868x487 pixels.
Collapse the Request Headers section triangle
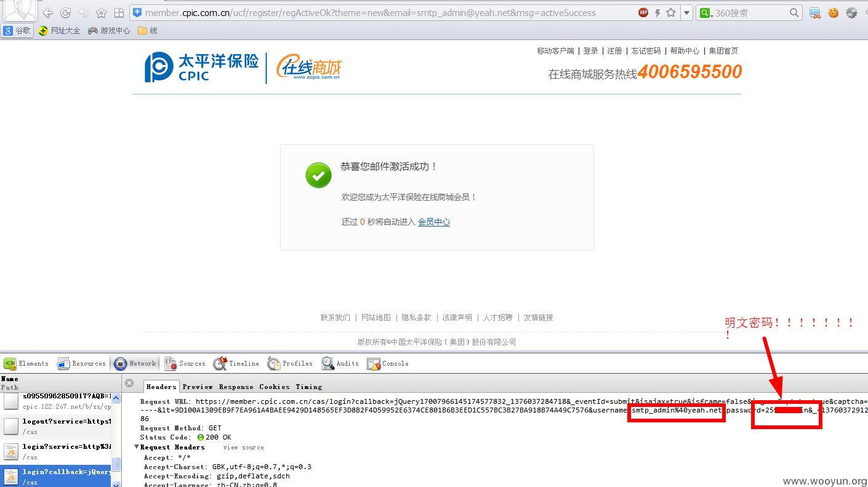[x=137, y=447]
